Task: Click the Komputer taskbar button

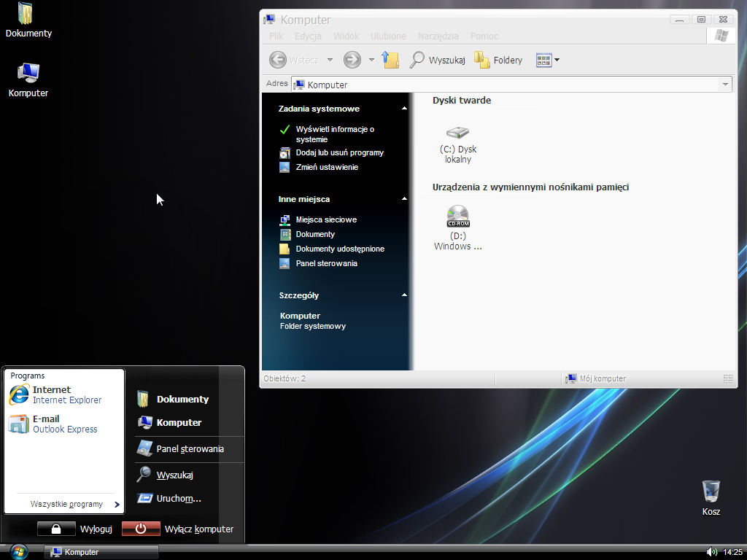Action: (x=101, y=552)
